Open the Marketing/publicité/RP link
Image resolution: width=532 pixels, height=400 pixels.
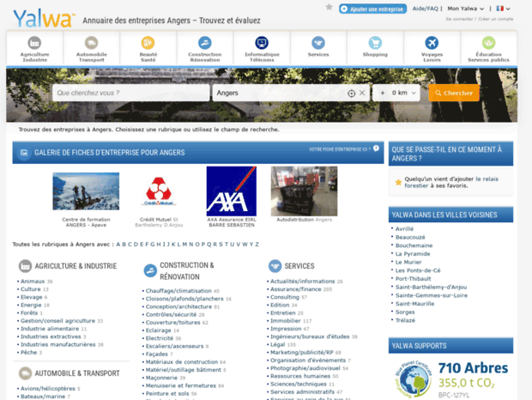[302, 353]
